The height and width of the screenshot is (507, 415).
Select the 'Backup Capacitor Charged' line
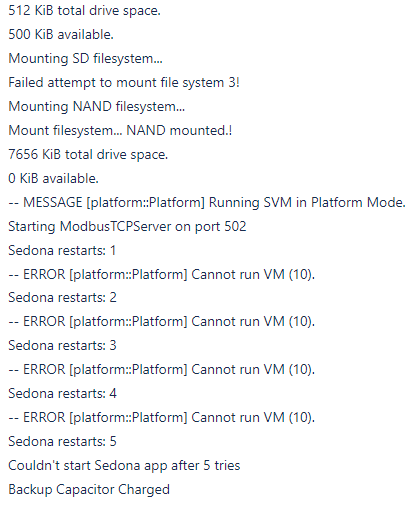point(89,489)
